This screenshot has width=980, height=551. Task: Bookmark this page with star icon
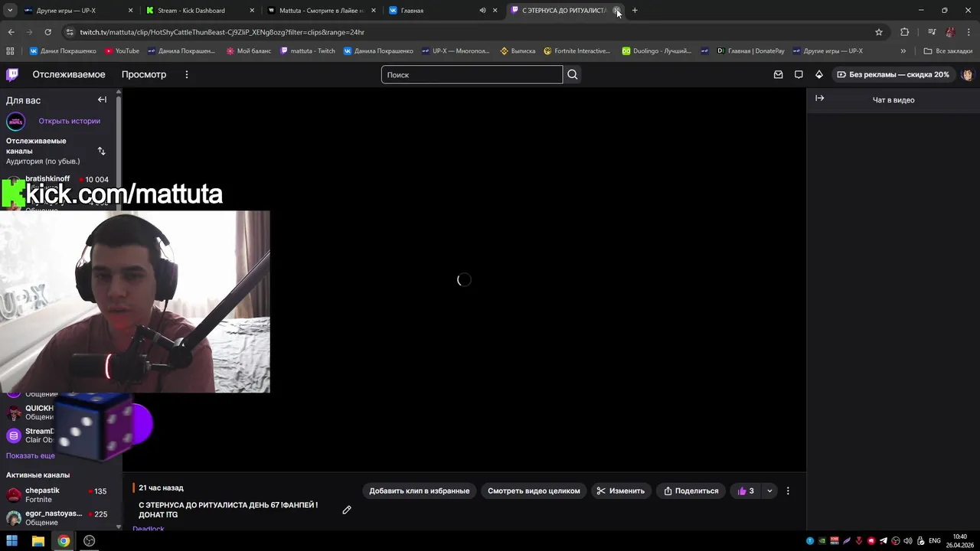[879, 32]
